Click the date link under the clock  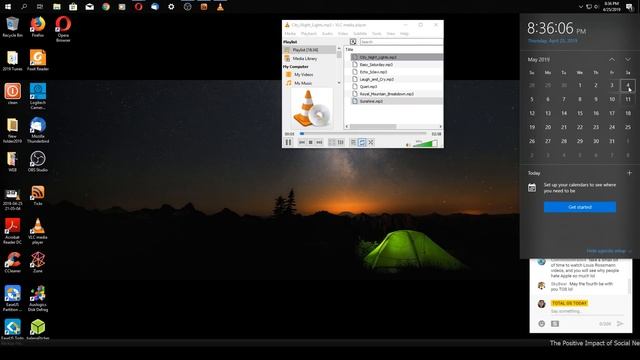click(x=552, y=41)
